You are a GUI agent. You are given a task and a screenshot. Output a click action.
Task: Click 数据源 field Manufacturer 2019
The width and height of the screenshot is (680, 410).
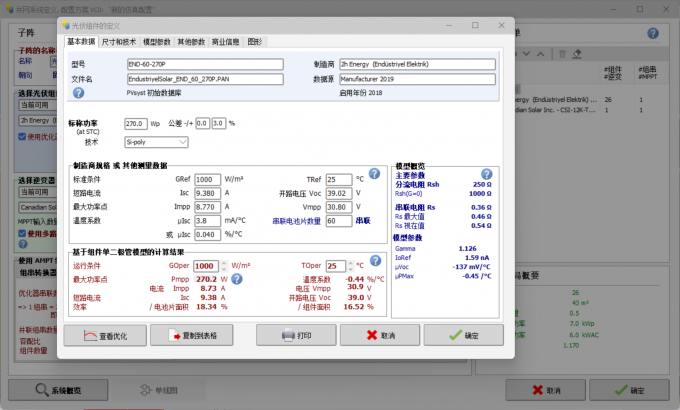click(x=417, y=79)
